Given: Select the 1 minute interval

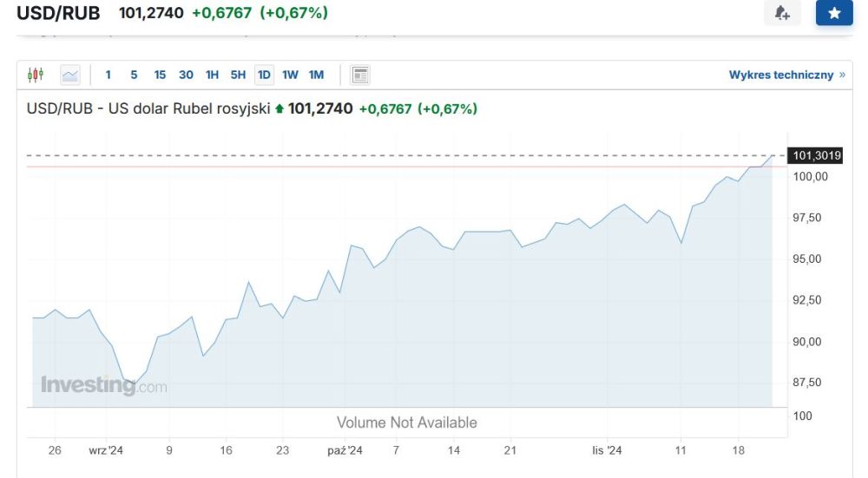Looking at the screenshot, I should [108, 75].
